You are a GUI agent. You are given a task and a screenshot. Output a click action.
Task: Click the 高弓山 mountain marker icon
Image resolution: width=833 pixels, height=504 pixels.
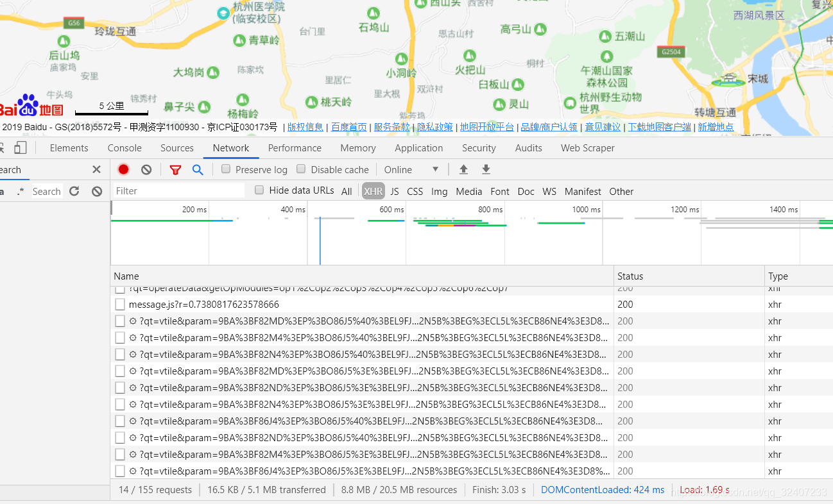click(x=540, y=29)
